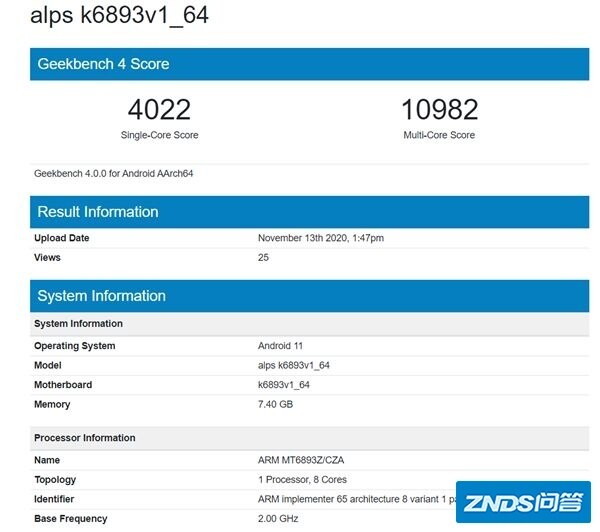Click the Upload Date label
This screenshot has width=600, height=532.
coord(62,238)
